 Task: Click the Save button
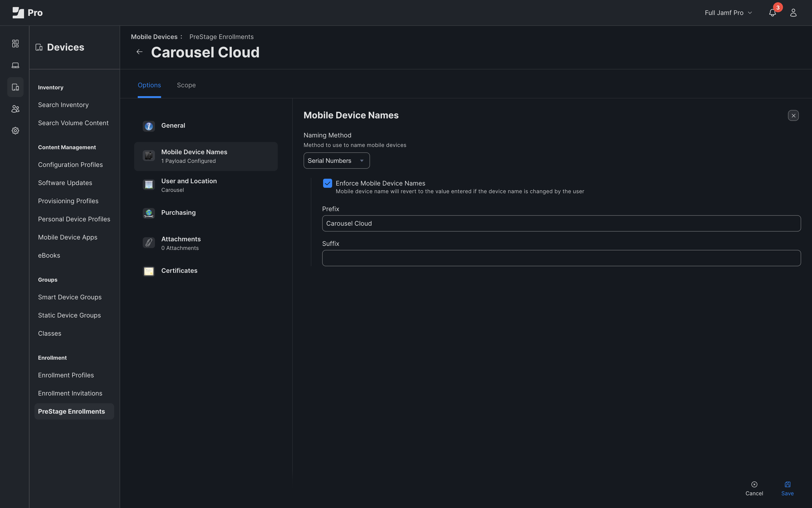pos(787,488)
